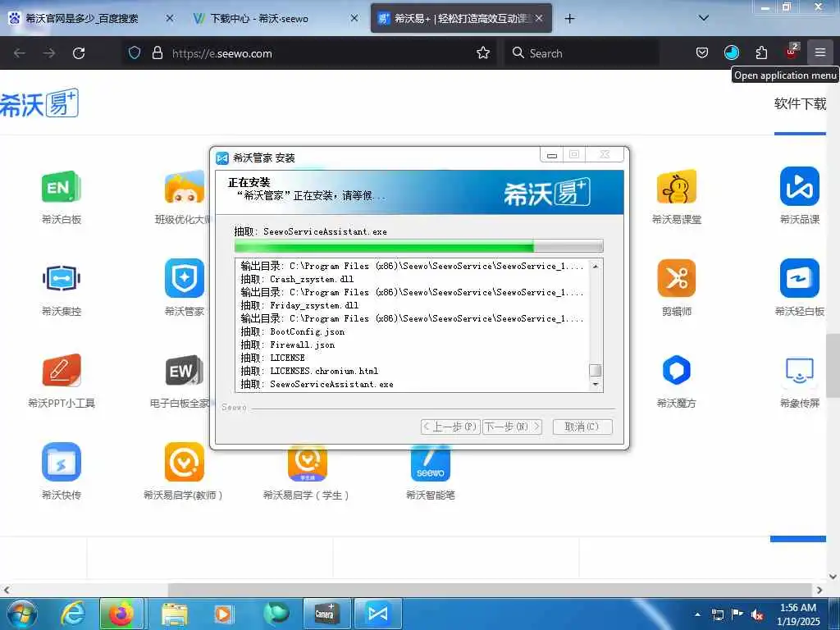
Task: Minimize the 希沃管家 安装 dialog
Action: (552, 155)
